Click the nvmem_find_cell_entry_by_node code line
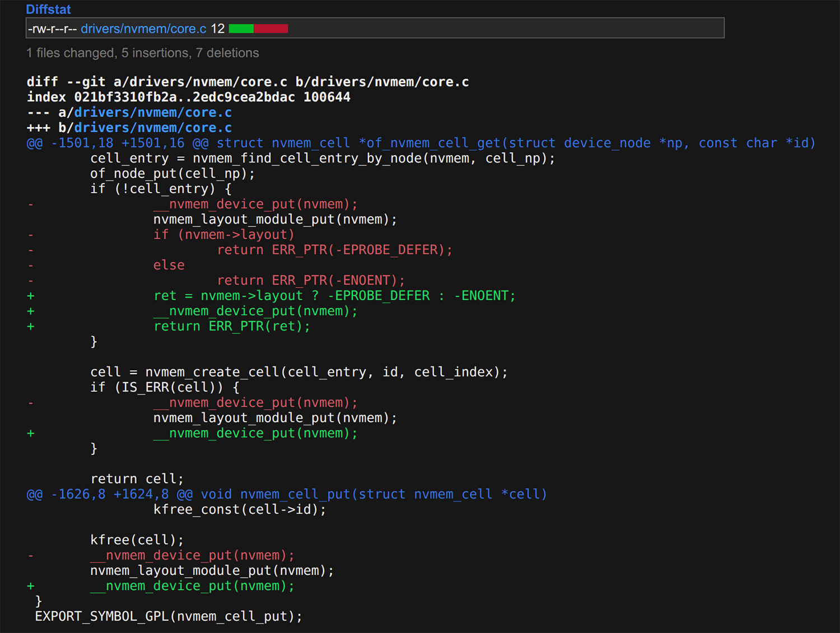Screen dimensions: 840x633 pos(323,159)
